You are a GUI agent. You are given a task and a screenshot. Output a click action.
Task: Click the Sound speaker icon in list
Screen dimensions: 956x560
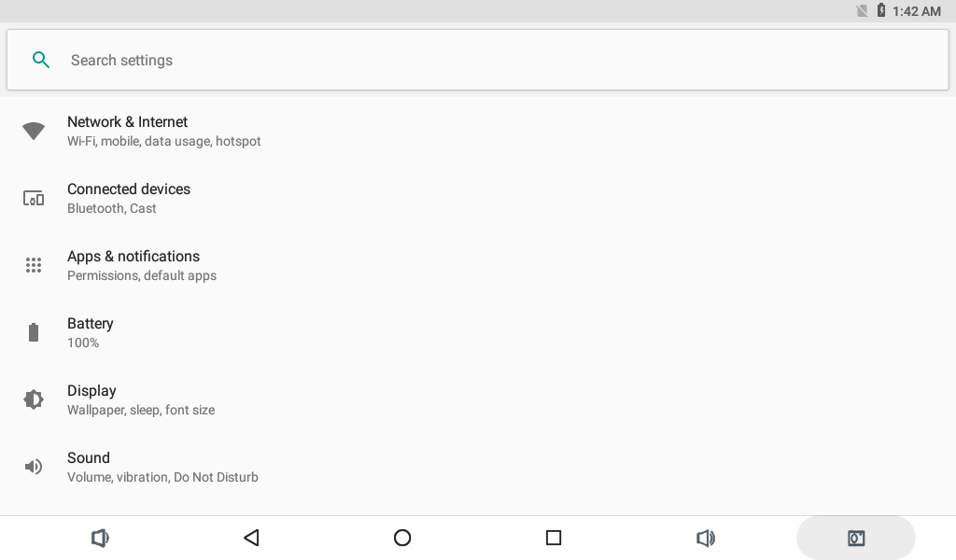pos(34,467)
